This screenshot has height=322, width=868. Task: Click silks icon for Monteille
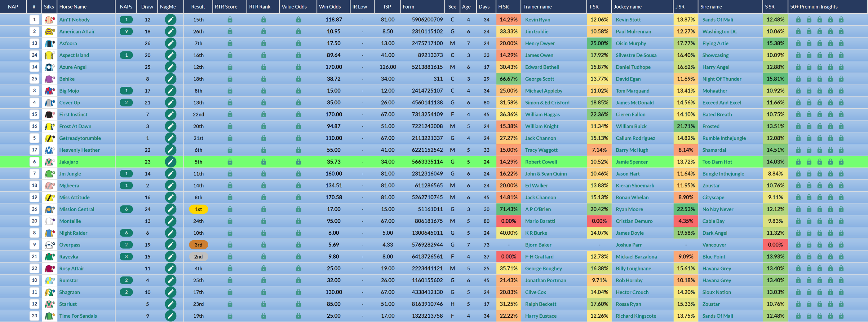[x=49, y=221]
